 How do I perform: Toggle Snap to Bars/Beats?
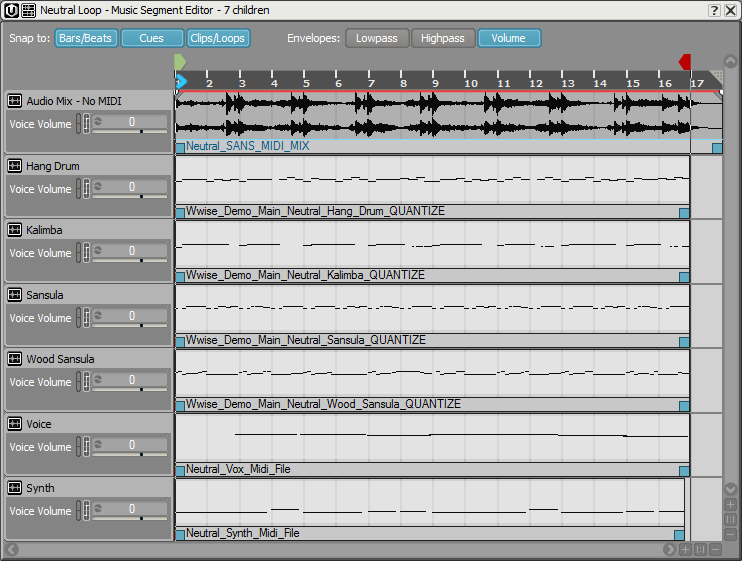click(x=86, y=38)
